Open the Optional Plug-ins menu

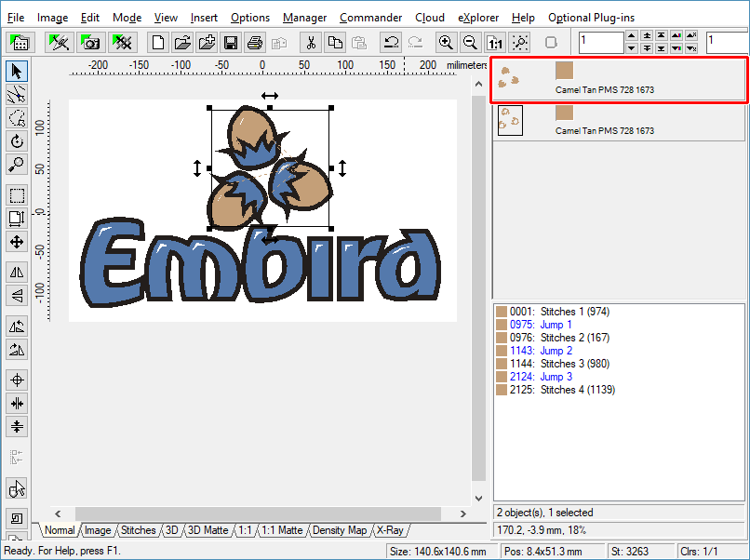coord(591,18)
